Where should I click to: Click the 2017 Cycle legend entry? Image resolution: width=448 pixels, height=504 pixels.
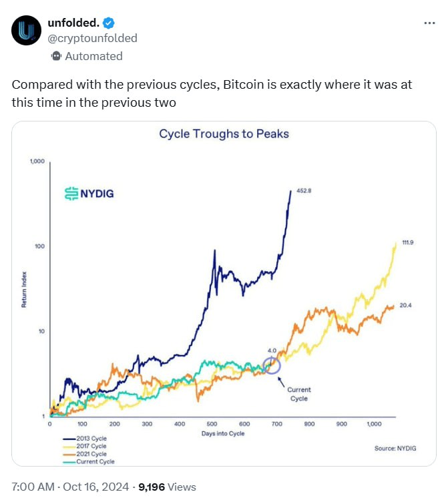pyautogui.click(x=87, y=446)
